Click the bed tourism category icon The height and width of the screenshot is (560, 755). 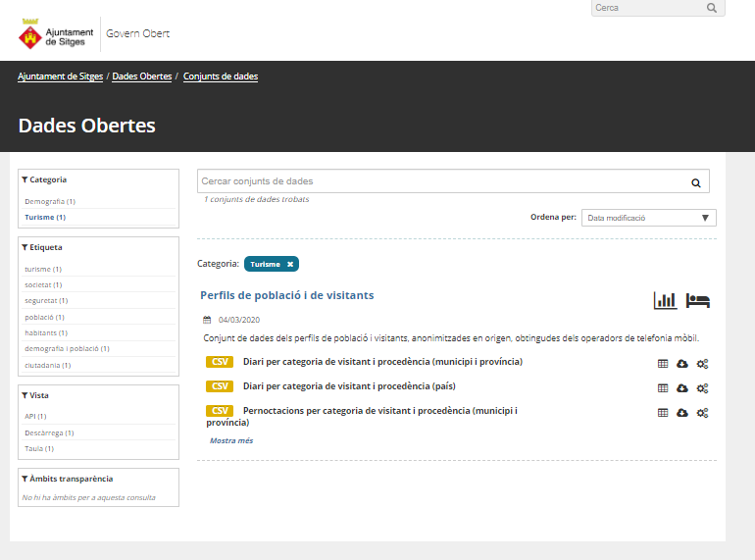tap(697, 300)
